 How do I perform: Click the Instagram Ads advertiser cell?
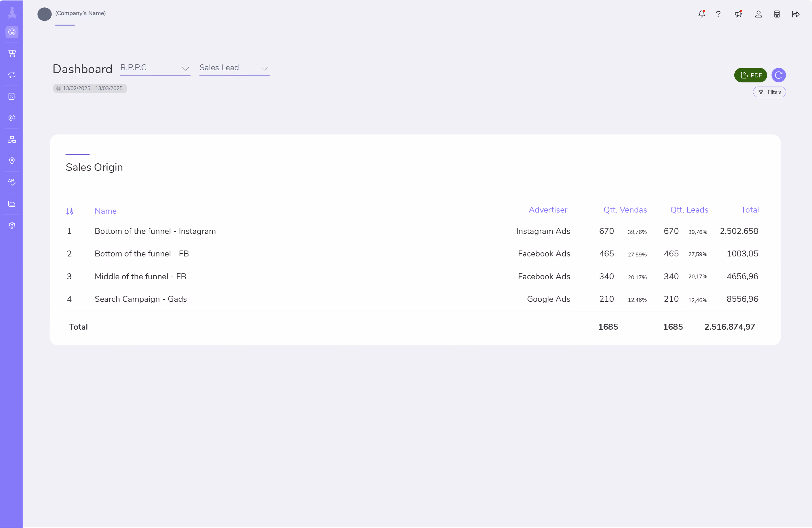click(x=543, y=231)
